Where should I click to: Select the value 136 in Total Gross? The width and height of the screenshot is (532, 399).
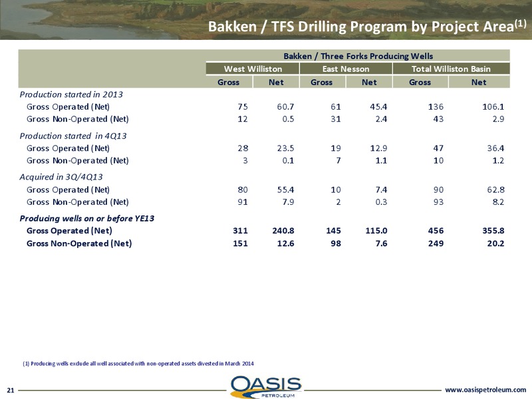tap(436, 106)
